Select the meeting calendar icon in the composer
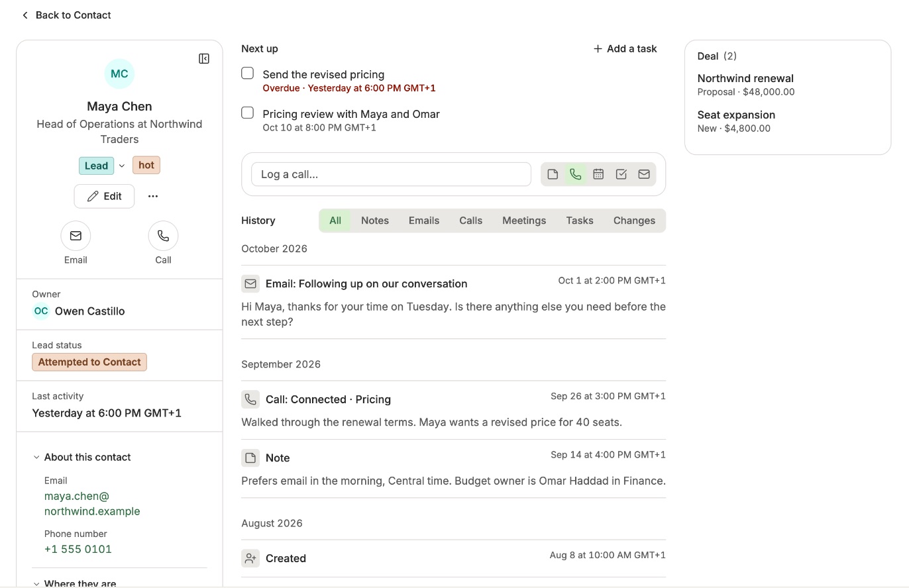This screenshot has height=588, width=909. click(x=598, y=174)
